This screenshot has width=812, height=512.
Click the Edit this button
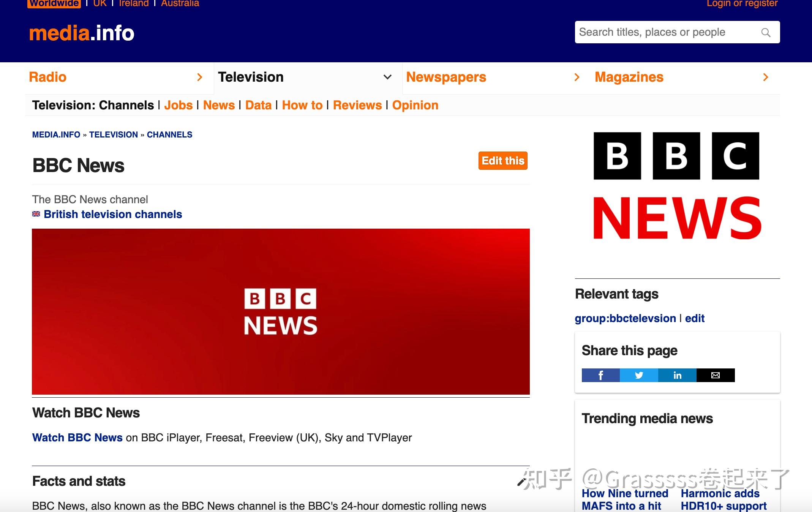click(502, 160)
